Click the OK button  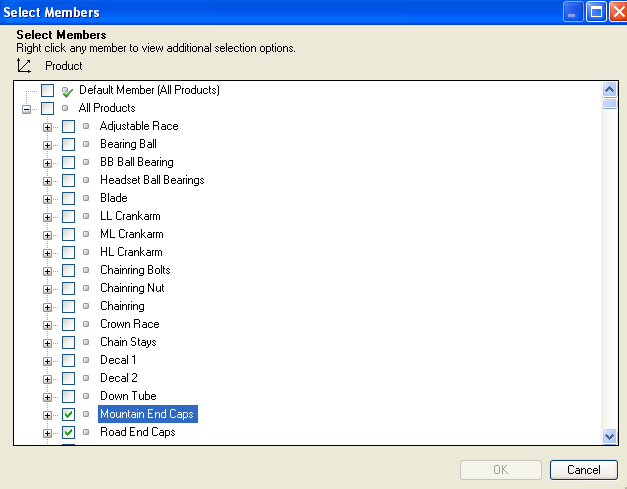click(x=501, y=470)
